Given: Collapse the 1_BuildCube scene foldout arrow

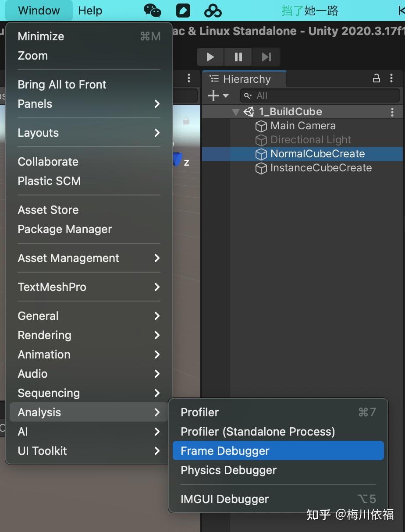Looking at the screenshot, I should click(236, 112).
